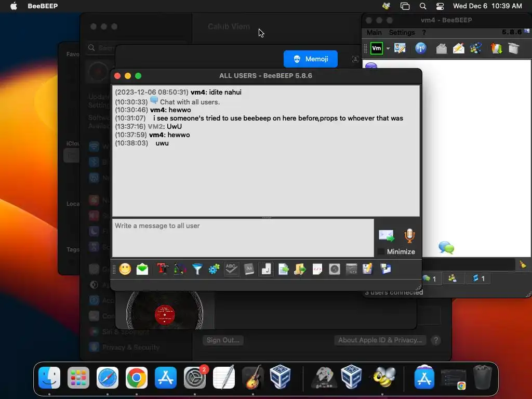
Task: Expand the dropdown arrow beside Vm avatar
Action: click(x=388, y=48)
